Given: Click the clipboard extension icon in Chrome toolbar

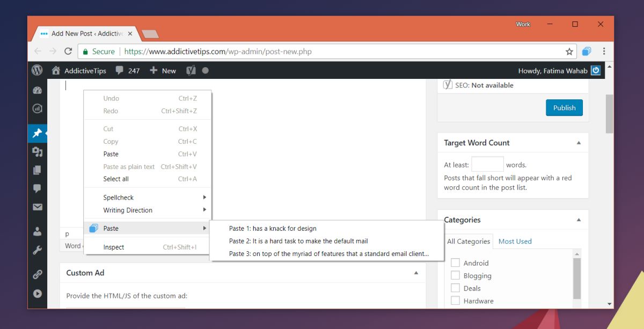Looking at the screenshot, I should pos(587,52).
